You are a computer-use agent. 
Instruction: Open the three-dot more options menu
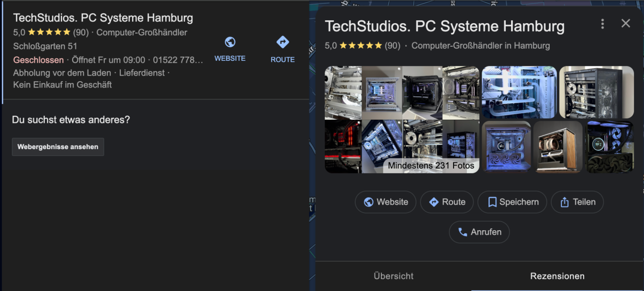[602, 24]
